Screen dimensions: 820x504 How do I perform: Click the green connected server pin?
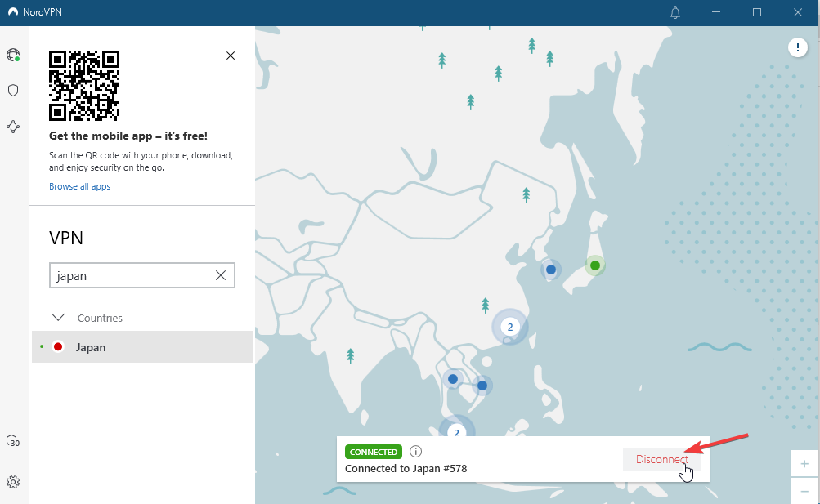595,265
